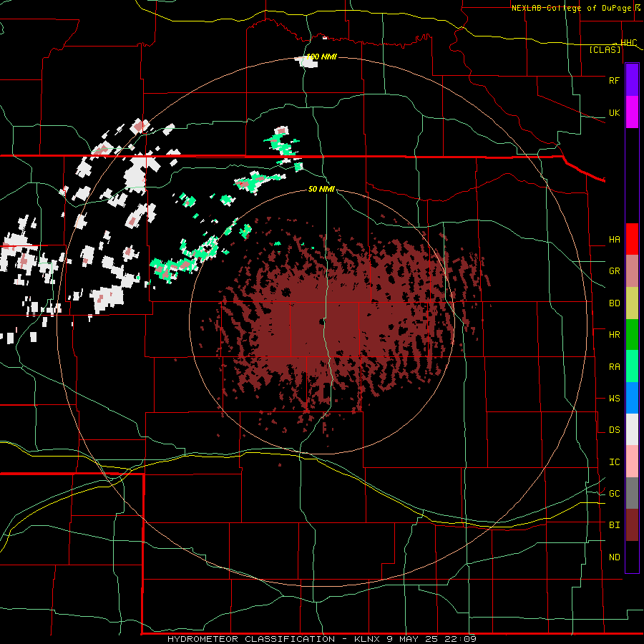Click the HYDROMETEOR CLASSIFICATION title text
This screenshot has height=644, width=644.
(251, 639)
